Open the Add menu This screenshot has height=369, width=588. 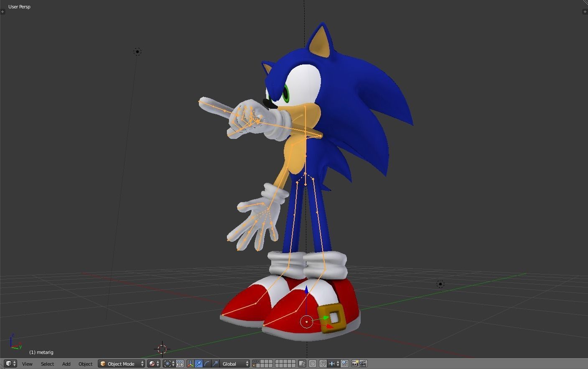coord(66,364)
